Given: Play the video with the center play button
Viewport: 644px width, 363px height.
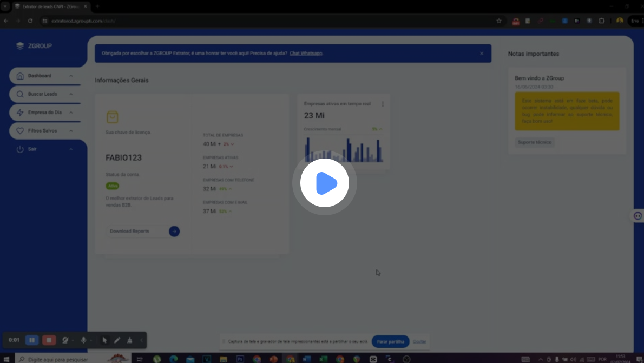Looking at the screenshot, I should pos(325,183).
